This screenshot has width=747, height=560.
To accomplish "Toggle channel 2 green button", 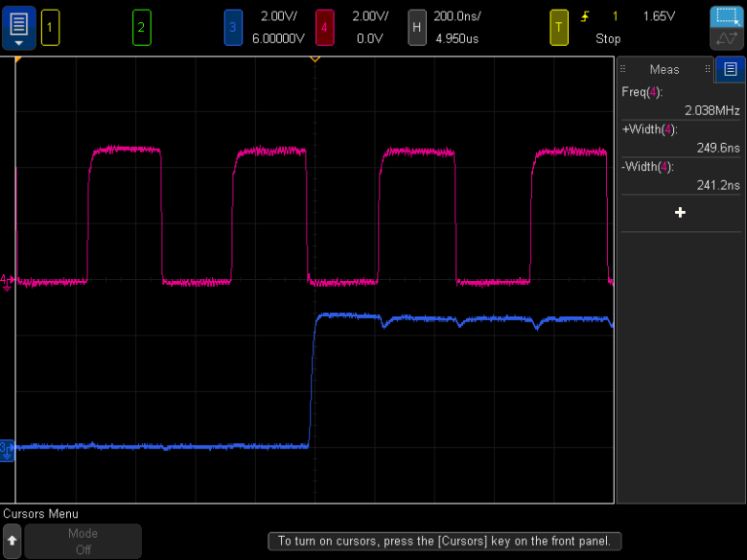I will pos(141,27).
